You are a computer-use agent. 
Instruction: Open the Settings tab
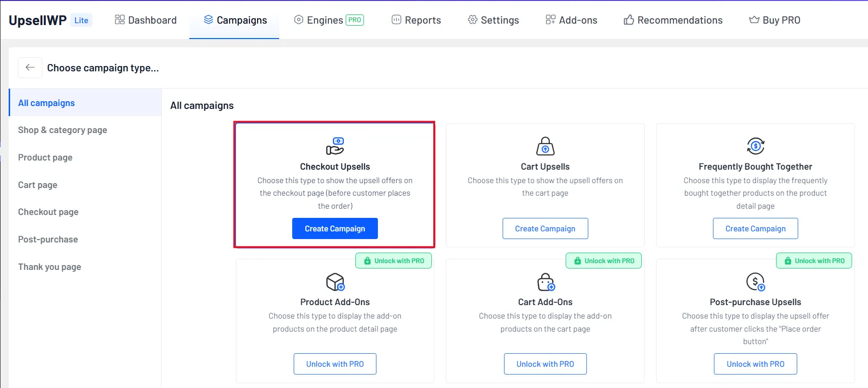493,20
